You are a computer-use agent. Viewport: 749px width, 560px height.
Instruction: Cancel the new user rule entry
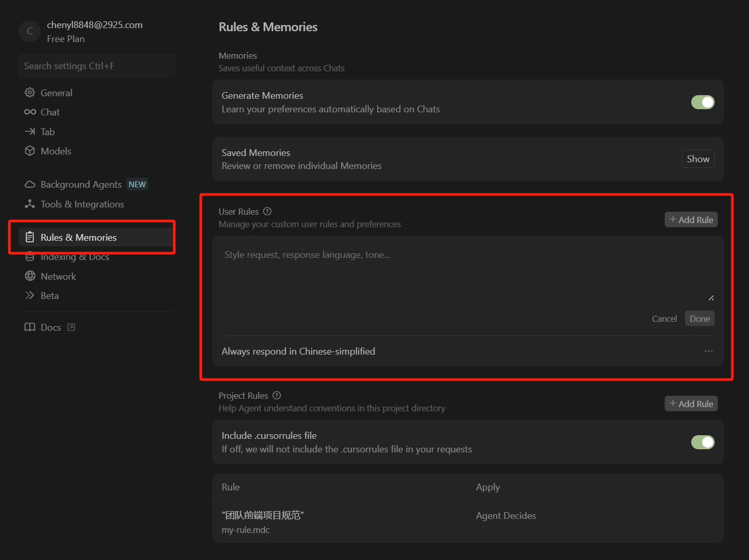[664, 319]
